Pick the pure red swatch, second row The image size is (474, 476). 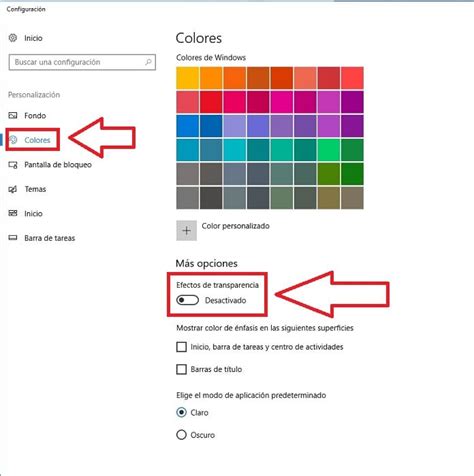click(211, 102)
